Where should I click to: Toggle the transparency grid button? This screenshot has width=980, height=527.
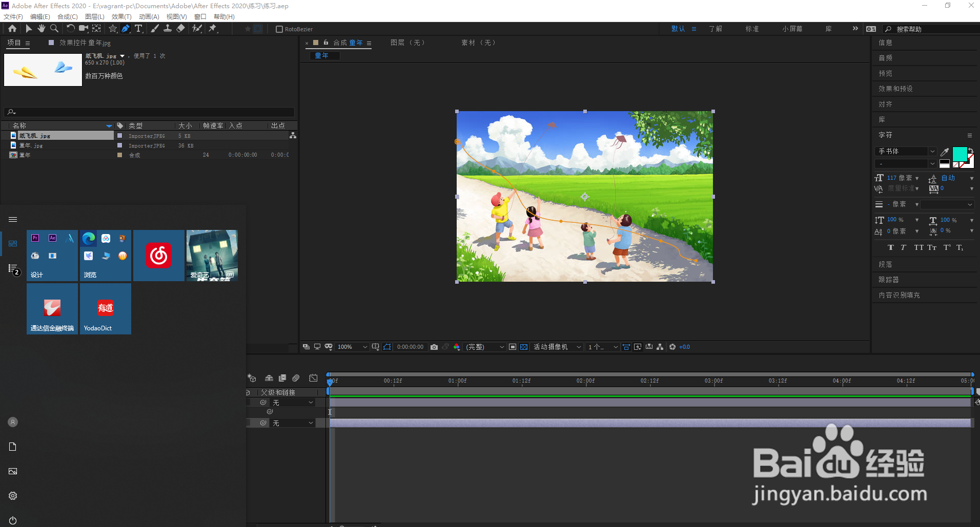click(524, 347)
